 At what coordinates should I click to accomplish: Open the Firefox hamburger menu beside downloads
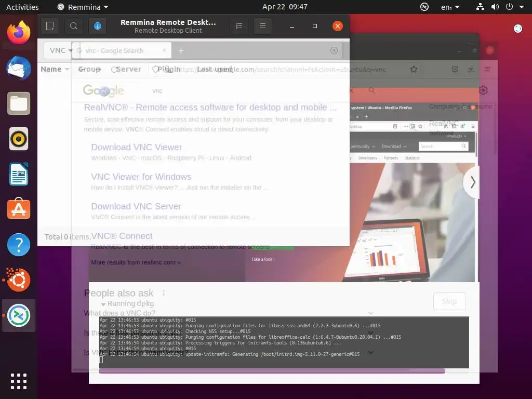487,69
